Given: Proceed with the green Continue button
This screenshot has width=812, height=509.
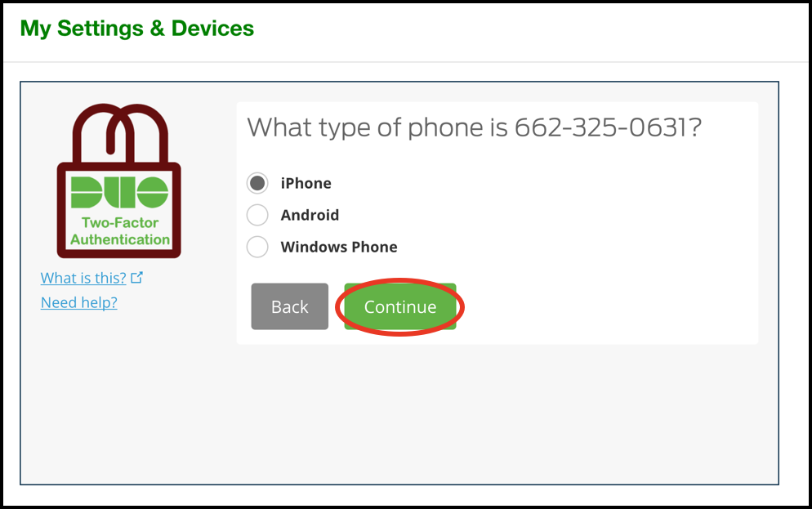Looking at the screenshot, I should click(x=400, y=306).
